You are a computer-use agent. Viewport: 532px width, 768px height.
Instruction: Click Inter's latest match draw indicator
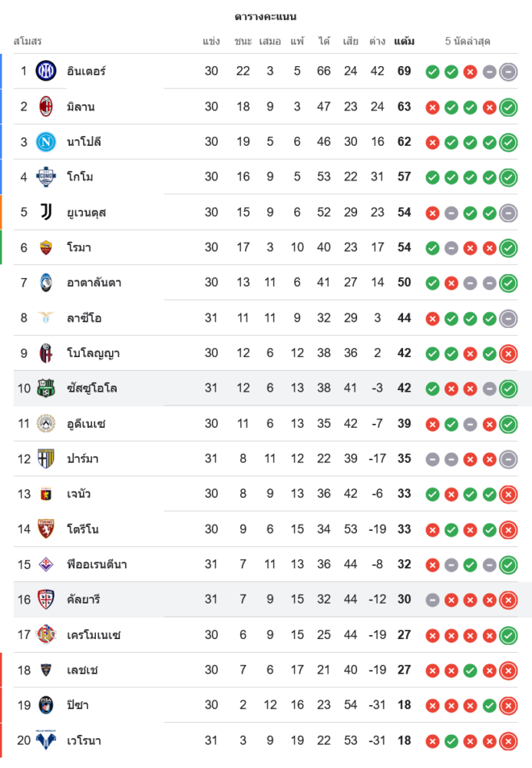[507, 72]
